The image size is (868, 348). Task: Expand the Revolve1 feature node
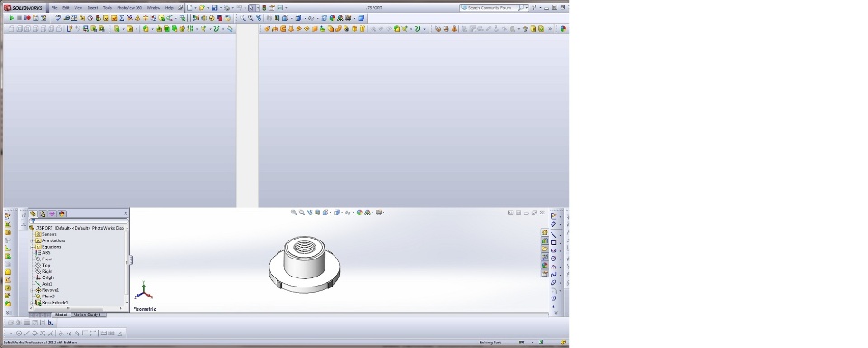(x=33, y=290)
